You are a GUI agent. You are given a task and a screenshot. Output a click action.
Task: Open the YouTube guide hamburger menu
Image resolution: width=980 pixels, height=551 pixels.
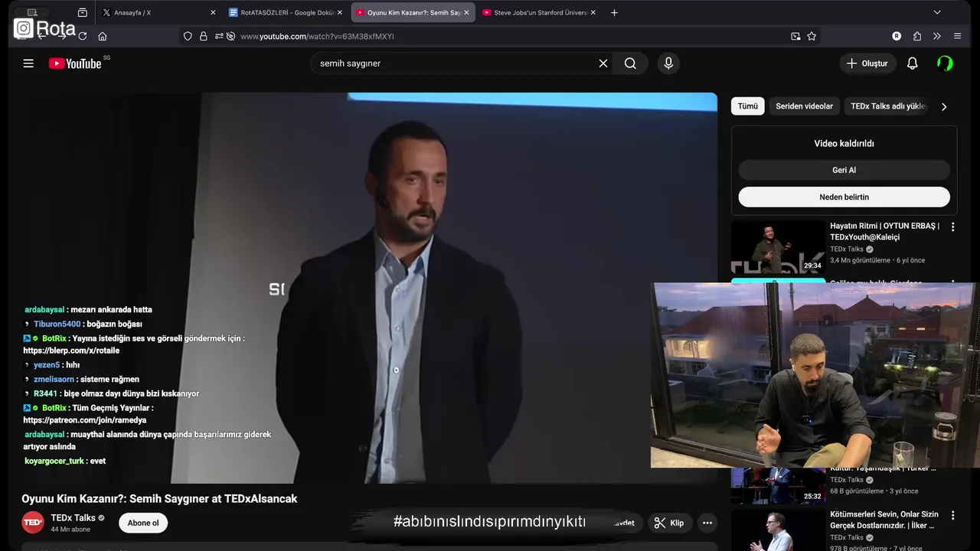pyautogui.click(x=28, y=64)
